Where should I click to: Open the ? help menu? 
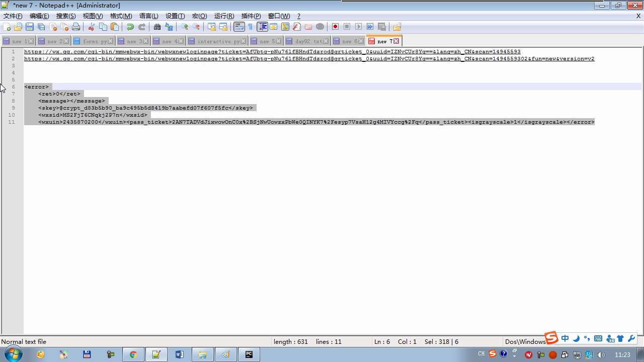tap(299, 16)
